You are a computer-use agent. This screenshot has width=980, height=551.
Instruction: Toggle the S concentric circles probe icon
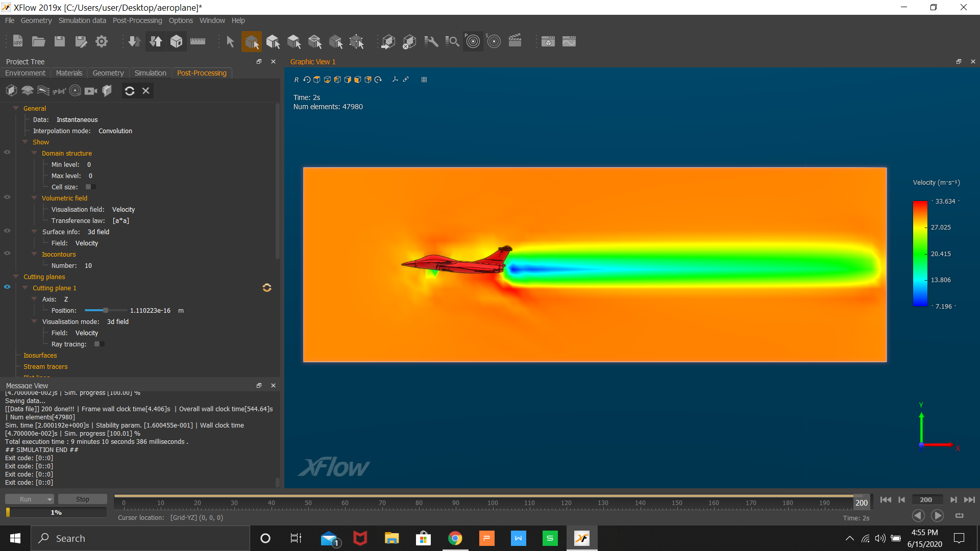pyautogui.click(x=494, y=41)
